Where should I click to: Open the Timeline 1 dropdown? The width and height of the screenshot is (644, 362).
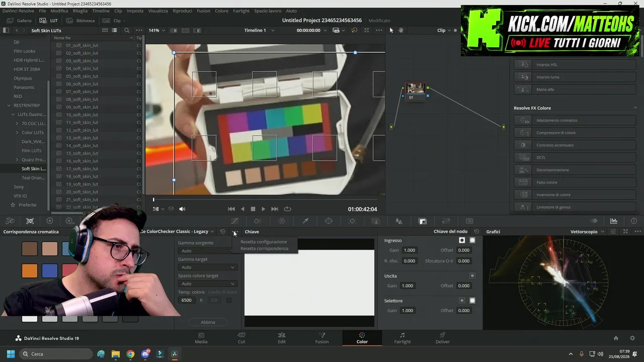click(x=259, y=30)
